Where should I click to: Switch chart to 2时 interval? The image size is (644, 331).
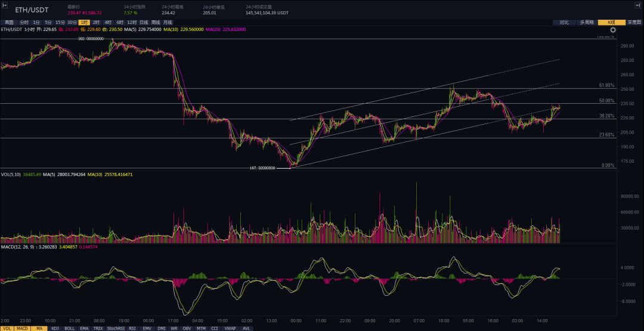click(x=96, y=23)
